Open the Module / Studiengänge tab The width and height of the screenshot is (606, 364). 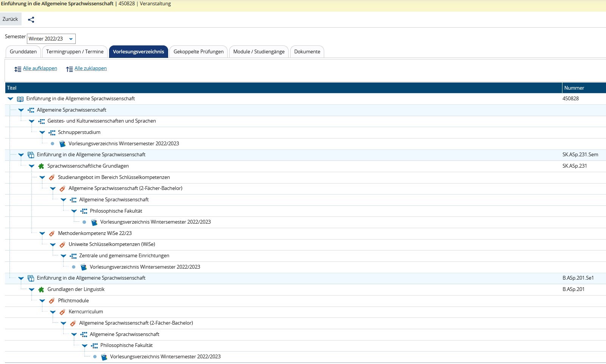[259, 52]
